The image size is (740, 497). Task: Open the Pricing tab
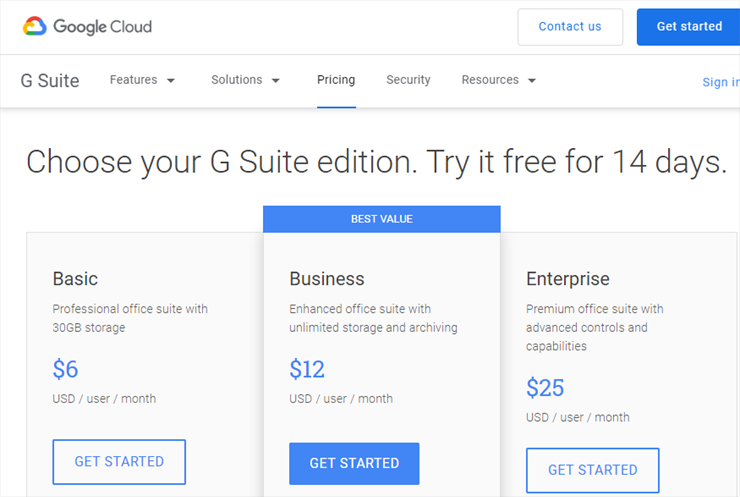[336, 80]
